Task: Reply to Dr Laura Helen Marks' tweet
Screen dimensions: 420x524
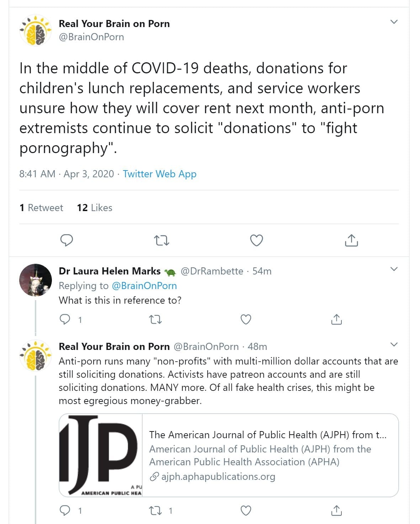Action: pos(65,319)
